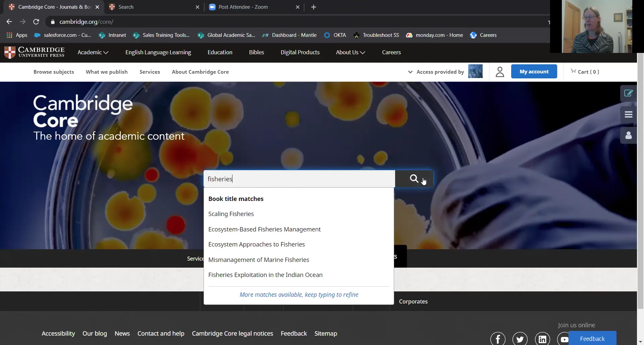Select Mismanagement of Marine Fisheries suggestion
This screenshot has height=345, width=644.
click(259, 260)
